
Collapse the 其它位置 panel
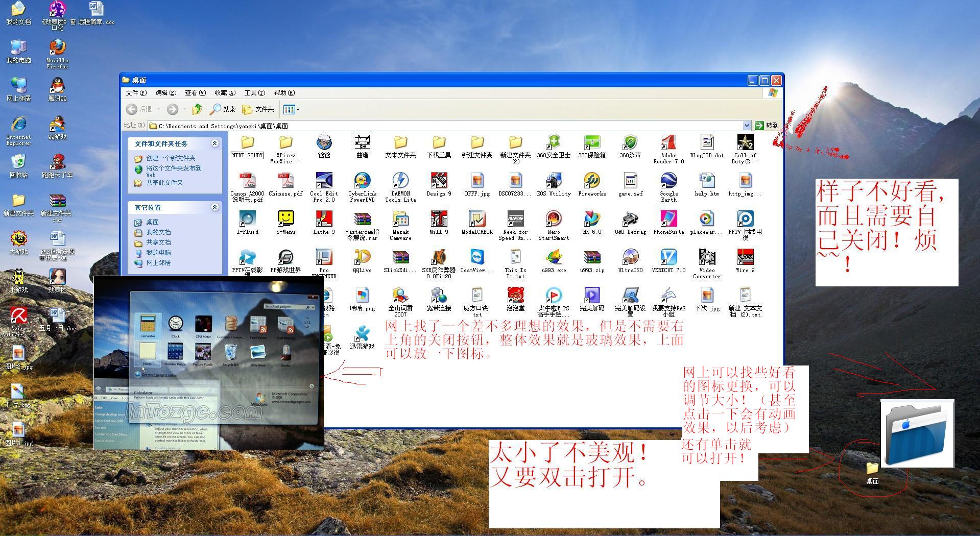pyautogui.click(x=214, y=207)
